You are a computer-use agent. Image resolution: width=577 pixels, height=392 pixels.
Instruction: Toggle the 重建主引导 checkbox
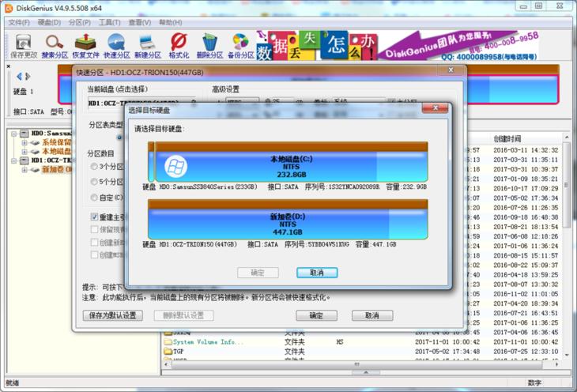pos(94,217)
